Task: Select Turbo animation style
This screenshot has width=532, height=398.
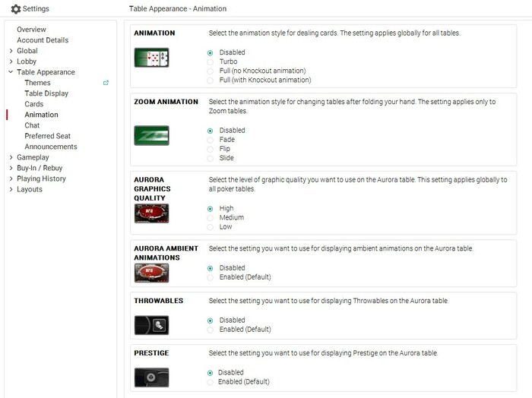Action: click(211, 62)
